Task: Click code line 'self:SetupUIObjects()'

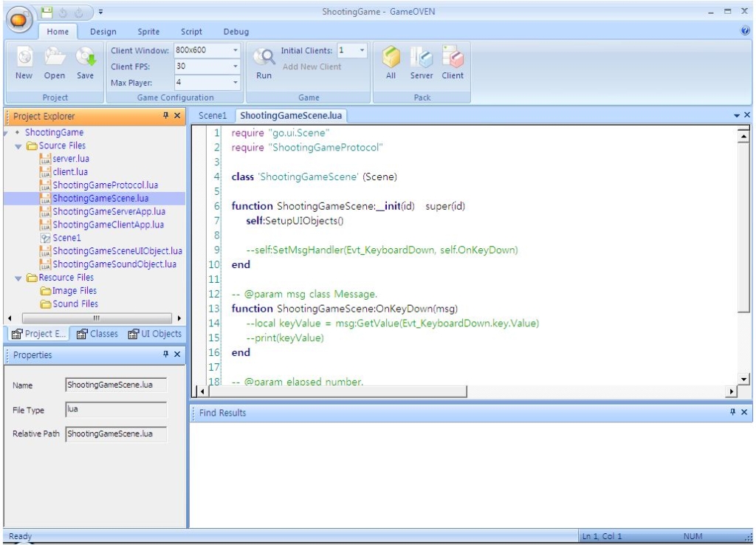Action: pyautogui.click(x=295, y=221)
